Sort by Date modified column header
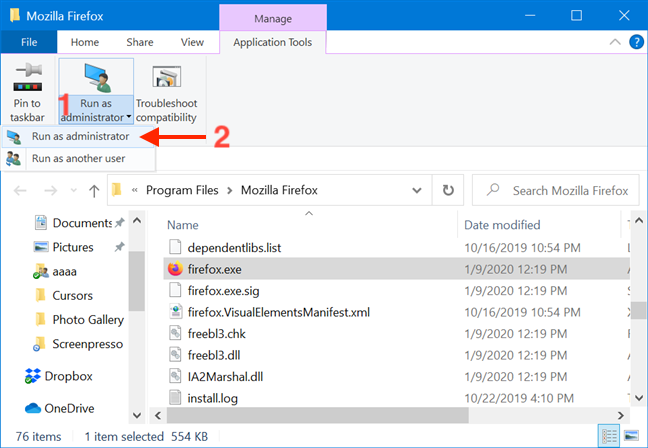648x448 pixels. point(502,225)
